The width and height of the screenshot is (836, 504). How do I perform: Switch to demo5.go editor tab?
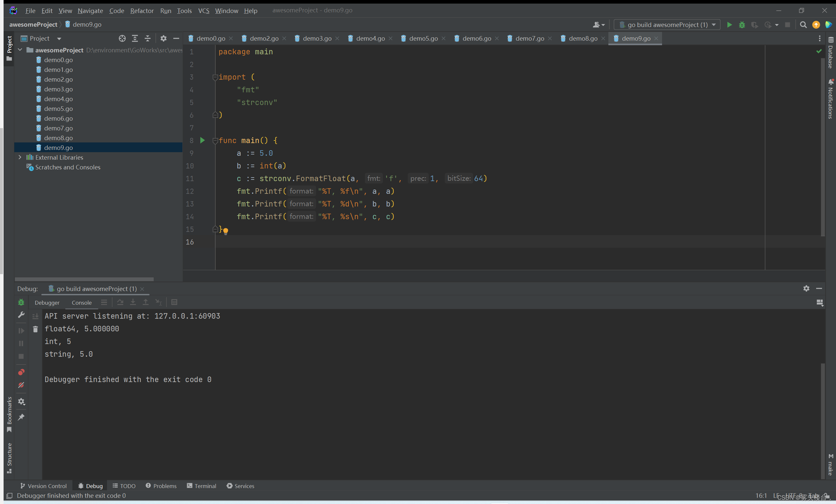(423, 38)
